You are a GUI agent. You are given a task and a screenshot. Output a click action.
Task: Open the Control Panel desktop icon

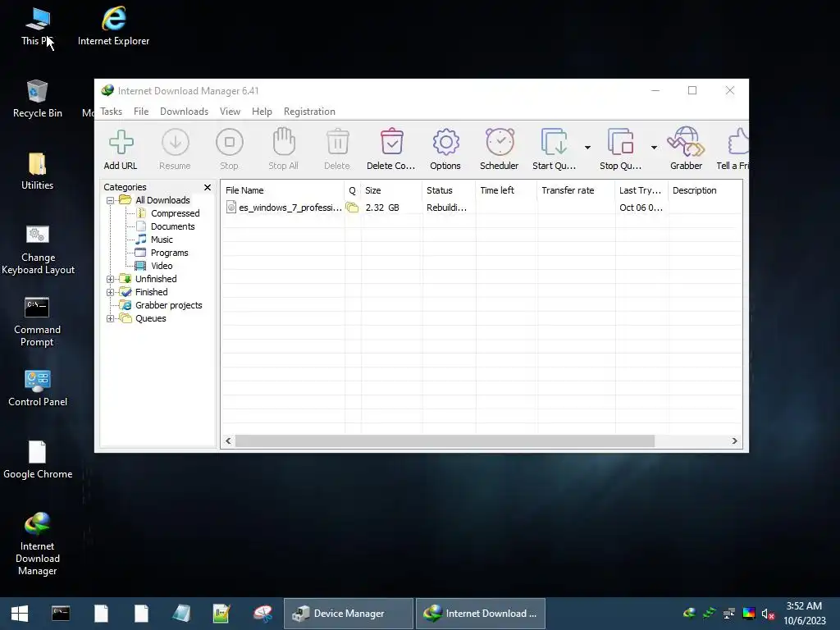pyautogui.click(x=38, y=388)
